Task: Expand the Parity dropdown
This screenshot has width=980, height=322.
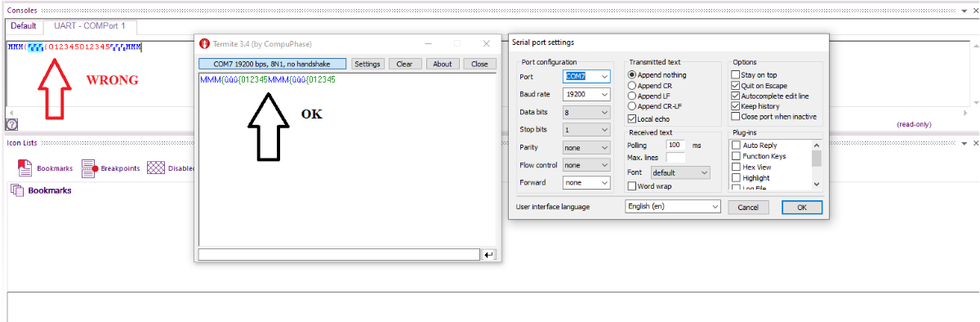Action: [586, 148]
